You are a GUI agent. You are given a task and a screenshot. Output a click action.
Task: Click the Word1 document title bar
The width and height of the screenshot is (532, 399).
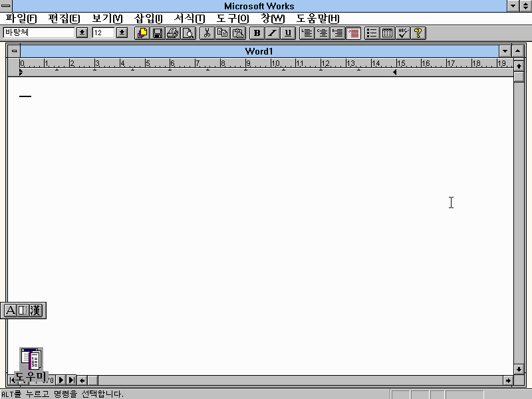[259, 51]
